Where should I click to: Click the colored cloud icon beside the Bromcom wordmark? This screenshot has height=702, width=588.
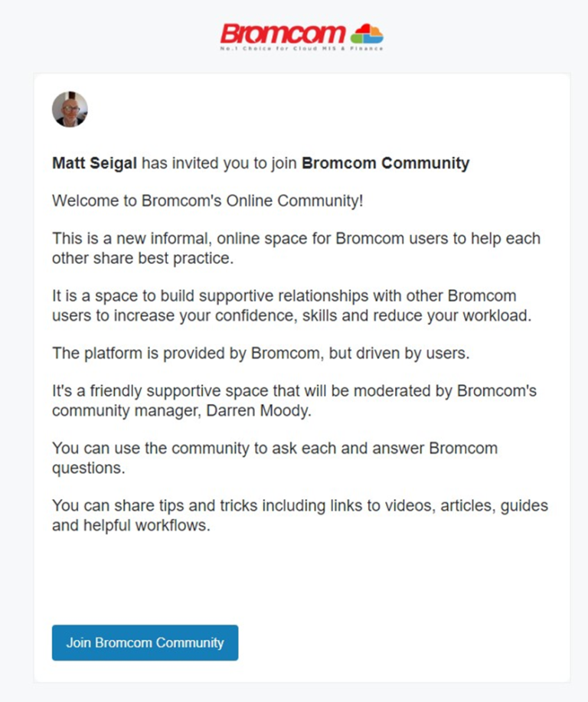pos(366,33)
